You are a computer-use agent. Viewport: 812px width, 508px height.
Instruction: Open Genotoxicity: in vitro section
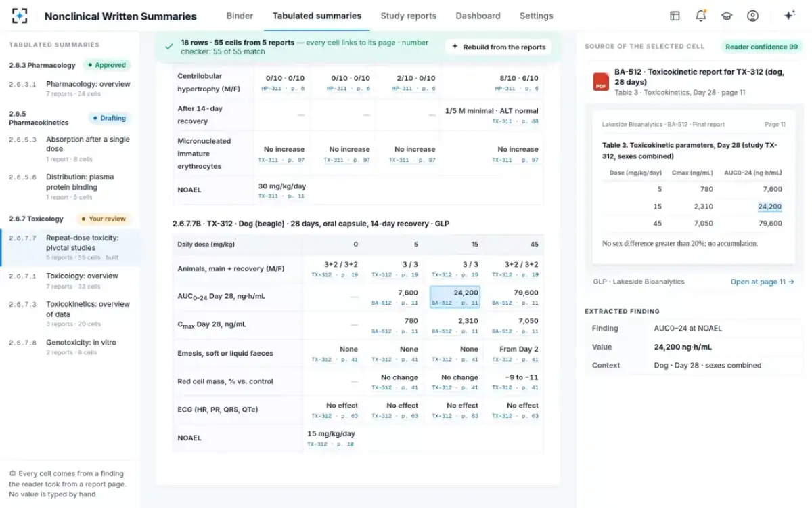tap(70, 347)
